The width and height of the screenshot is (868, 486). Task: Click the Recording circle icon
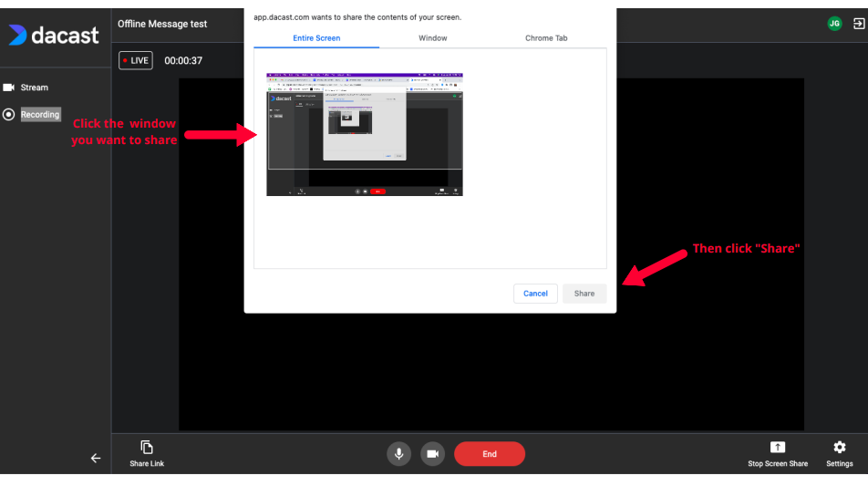click(x=9, y=115)
